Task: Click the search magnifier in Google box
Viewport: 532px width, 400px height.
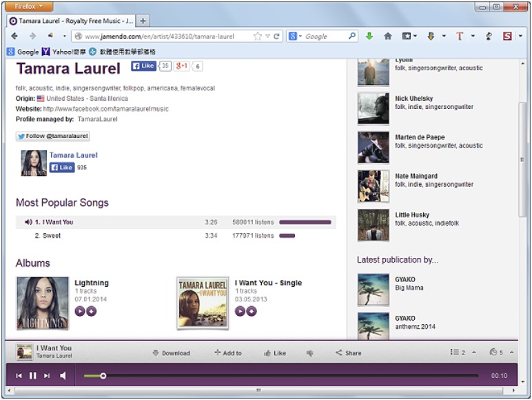Action: click(x=352, y=36)
